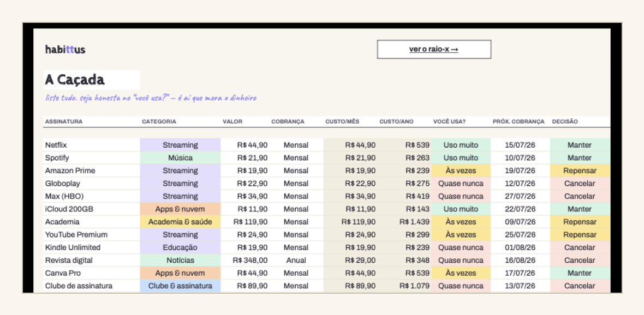
Task: Select the 16/08/26 next charge date
Action: coord(520,260)
